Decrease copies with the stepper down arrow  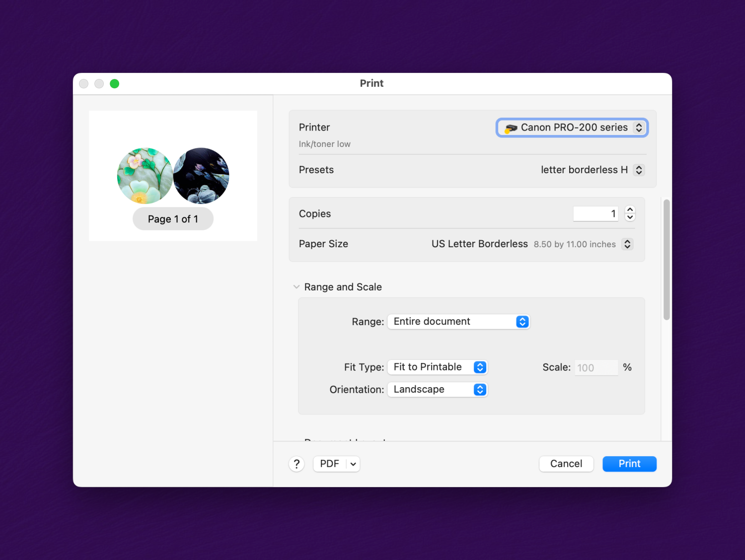(x=630, y=217)
